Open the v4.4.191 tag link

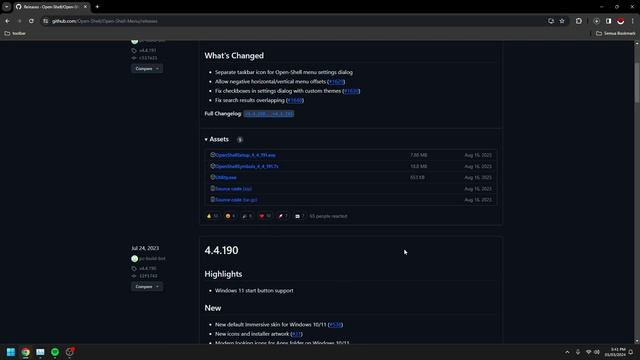click(147, 51)
